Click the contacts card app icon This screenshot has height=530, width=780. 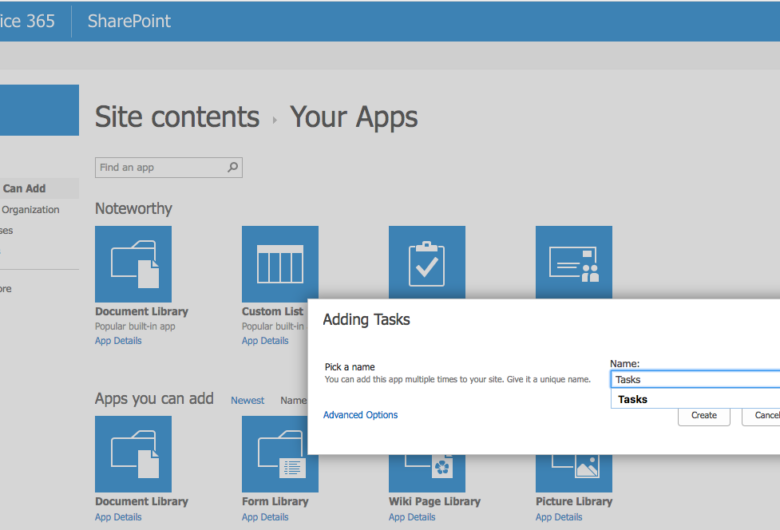[x=574, y=262]
